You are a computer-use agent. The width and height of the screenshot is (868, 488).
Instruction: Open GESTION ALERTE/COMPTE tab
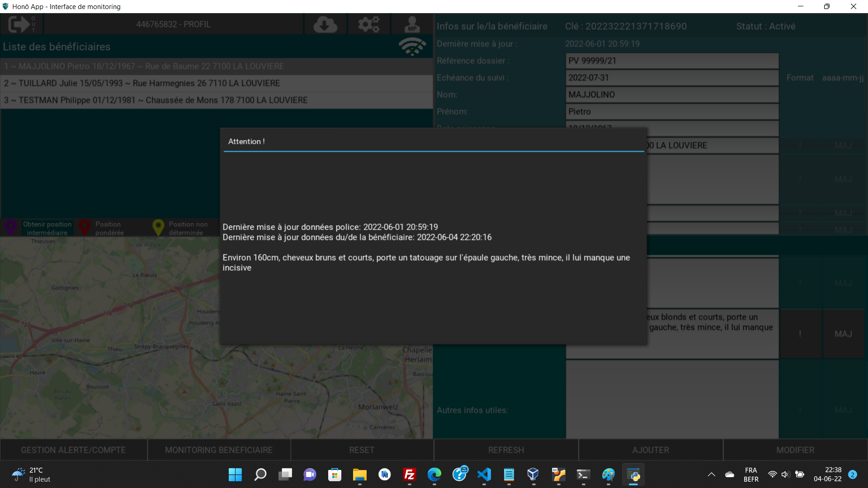click(73, 450)
